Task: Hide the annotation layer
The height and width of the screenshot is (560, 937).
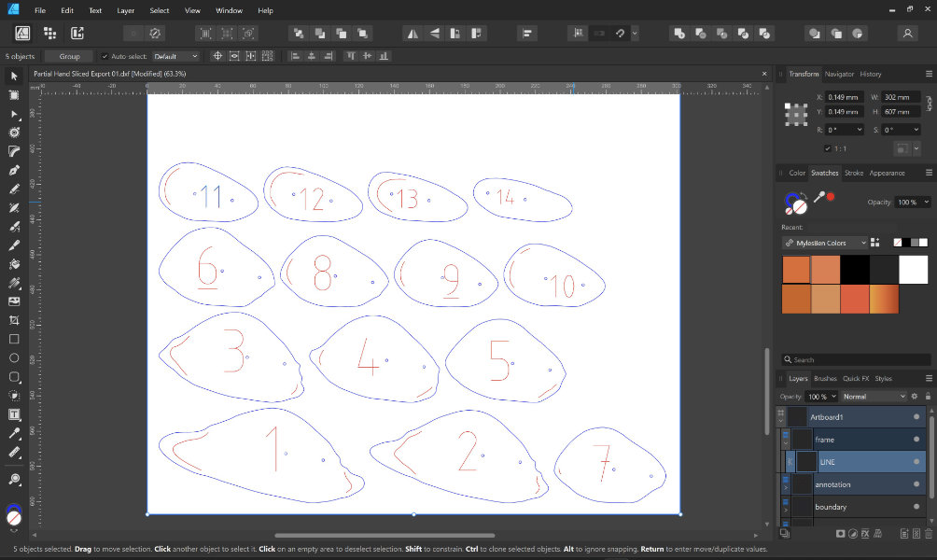Action: coord(916,484)
